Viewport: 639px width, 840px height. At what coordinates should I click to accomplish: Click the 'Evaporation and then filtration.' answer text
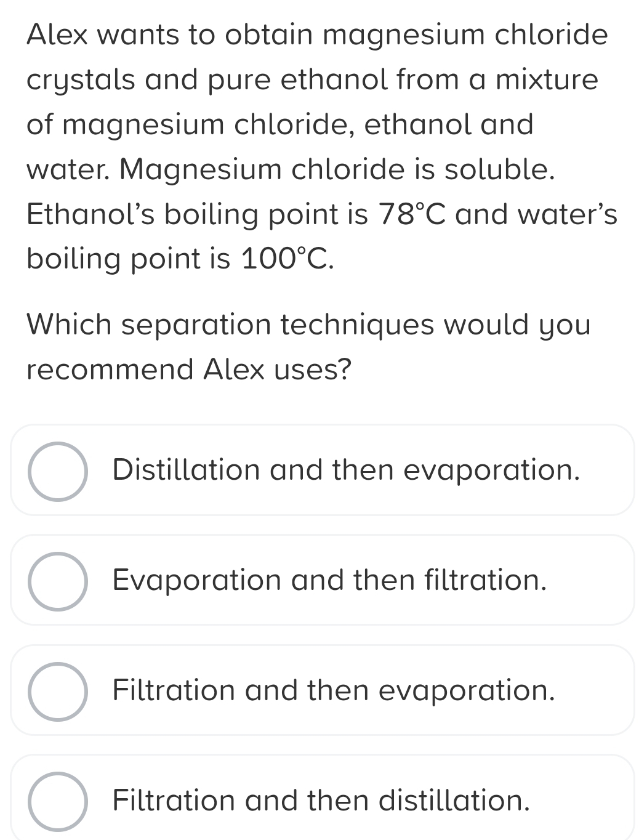pos(330,580)
